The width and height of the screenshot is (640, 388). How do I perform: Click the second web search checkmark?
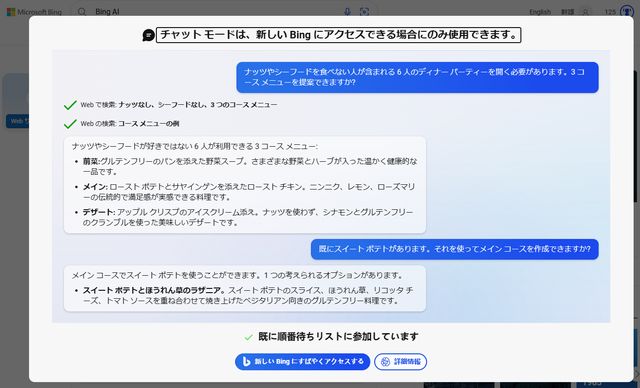pyautogui.click(x=70, y=124)
